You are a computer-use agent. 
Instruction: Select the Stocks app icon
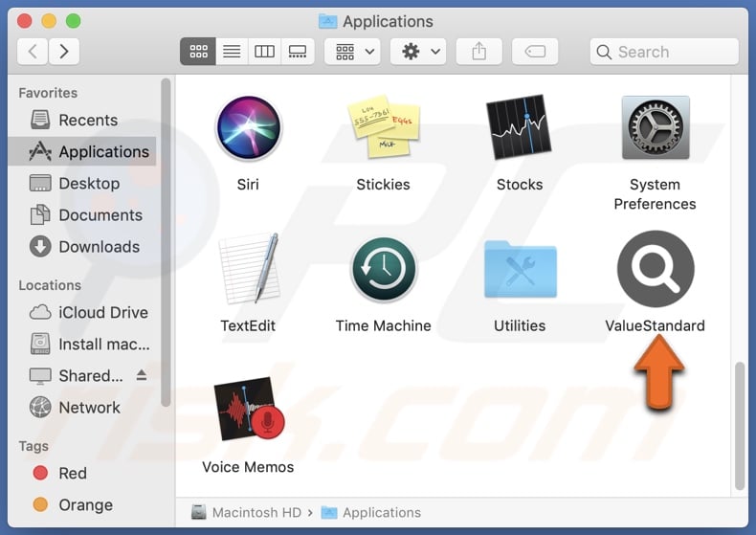(x=520, y=126)
